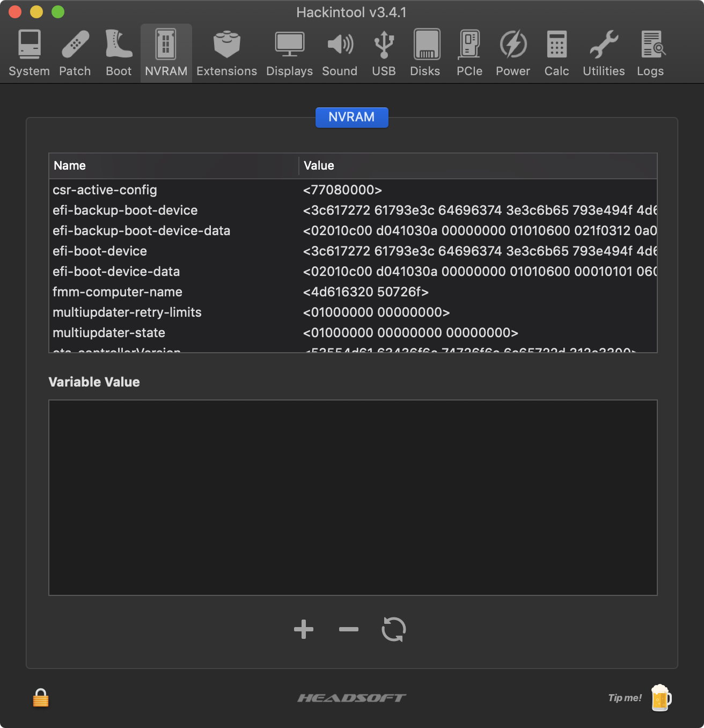This screenshot has width=704, height=728.
Task: Add a new NVRAM variable with plus
Action: [x=304, y=629]
